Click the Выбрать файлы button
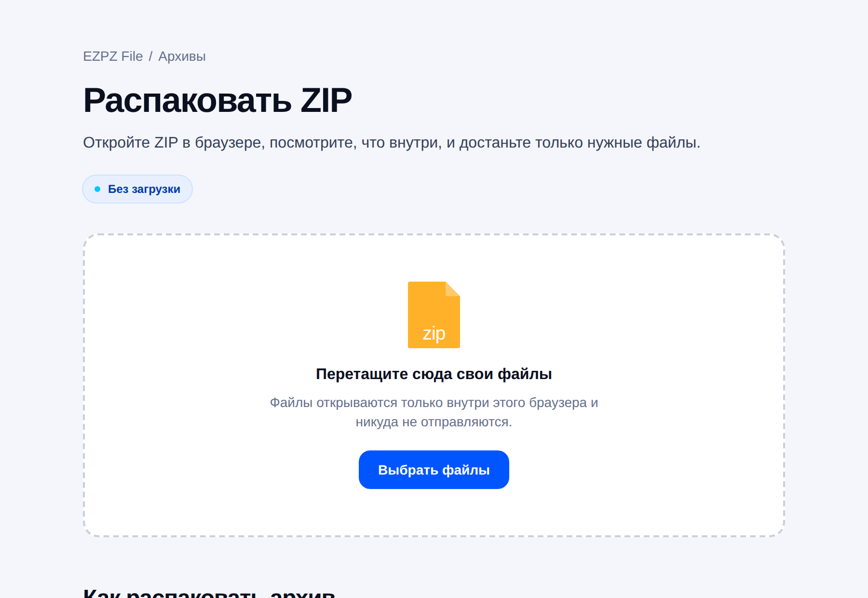This screenshot has height=598, width=868. [x=434, y=470]
